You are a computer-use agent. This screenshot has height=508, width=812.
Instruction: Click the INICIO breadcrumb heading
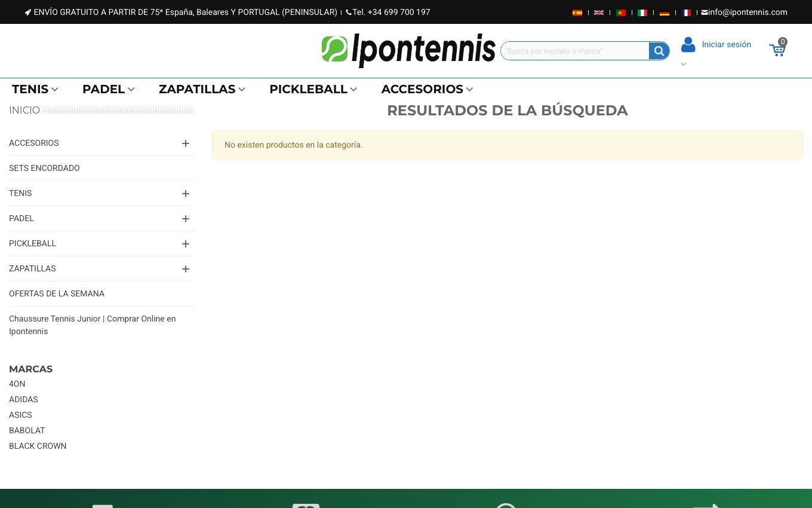click(x=24, y=110)
